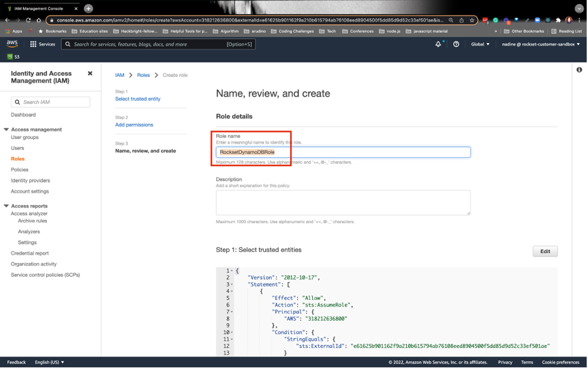588x368 pixels.
Task: Click the zoom magnifier icon in the address bar
Action: click(450, 20)
